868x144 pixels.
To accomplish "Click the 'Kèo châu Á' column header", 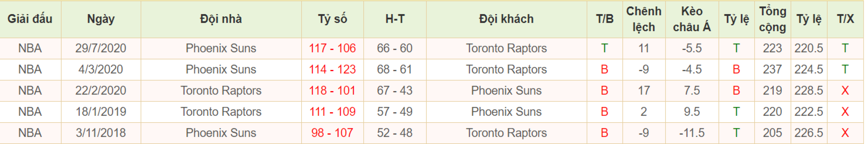I will point(692,19).
